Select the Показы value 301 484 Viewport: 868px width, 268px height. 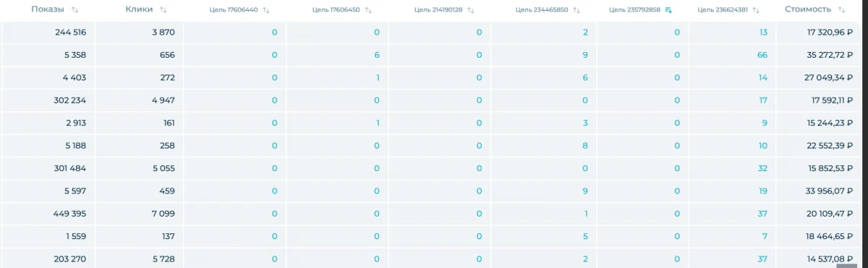coord(70,168)
